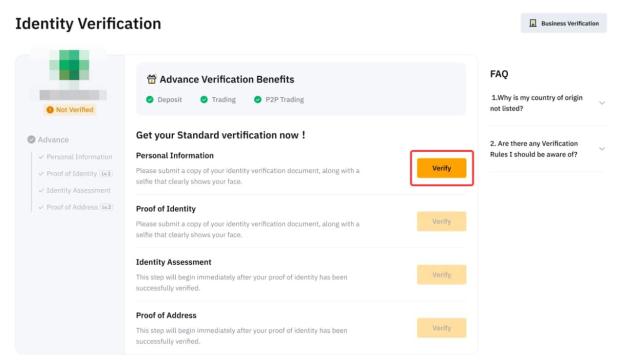Click Verify button for Identity Assessment

[x=441, y=275]
